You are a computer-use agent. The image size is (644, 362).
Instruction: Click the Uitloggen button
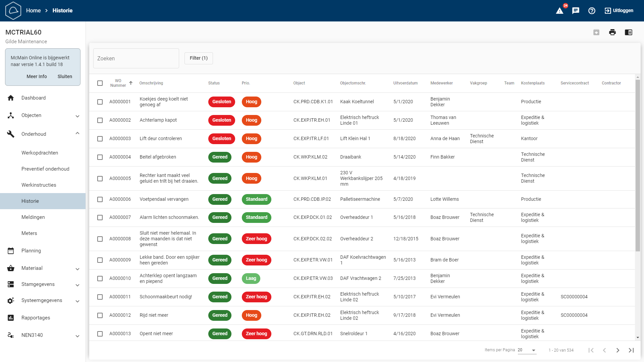619,11
